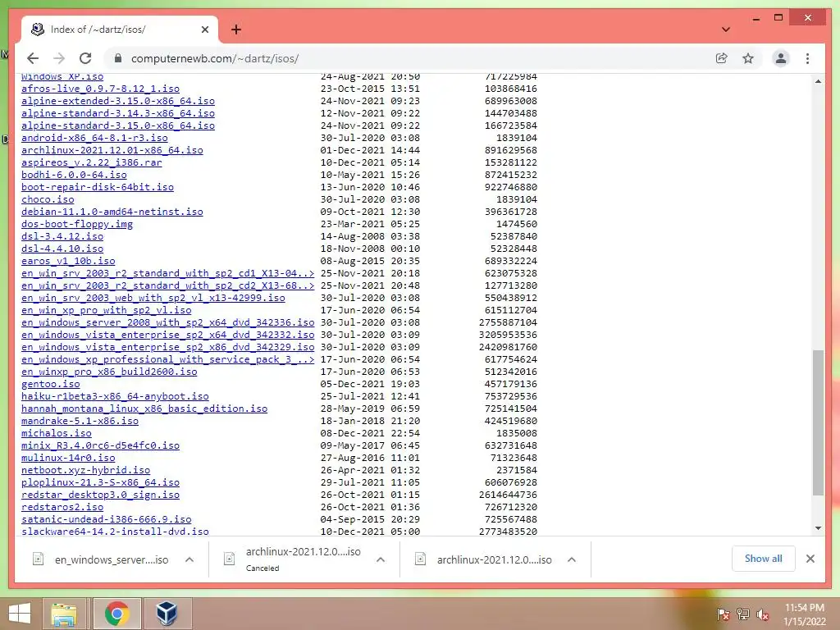Click the Chrome taskbar icon
Image resolution: width=840 pixels, height=630 pixels.
pos(117,614)
